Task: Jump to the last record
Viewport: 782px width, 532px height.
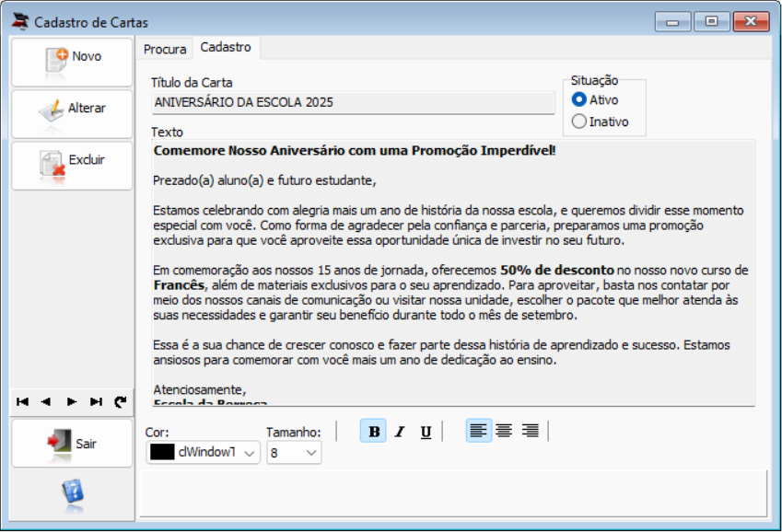Action: [96, 402]
